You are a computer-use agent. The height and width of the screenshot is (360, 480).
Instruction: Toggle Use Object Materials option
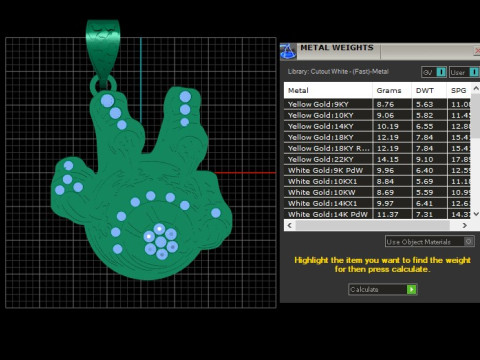click(x=430, y=242)
